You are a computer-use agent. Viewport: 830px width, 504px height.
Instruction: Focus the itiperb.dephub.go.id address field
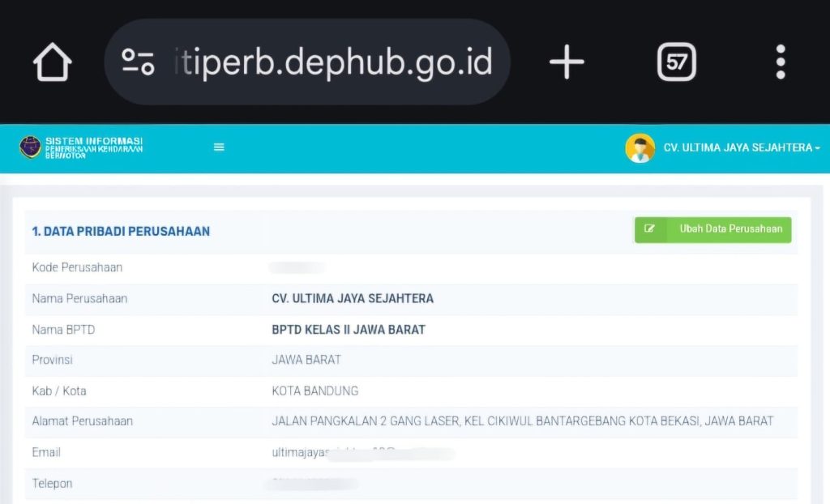[x=332, y=62]
